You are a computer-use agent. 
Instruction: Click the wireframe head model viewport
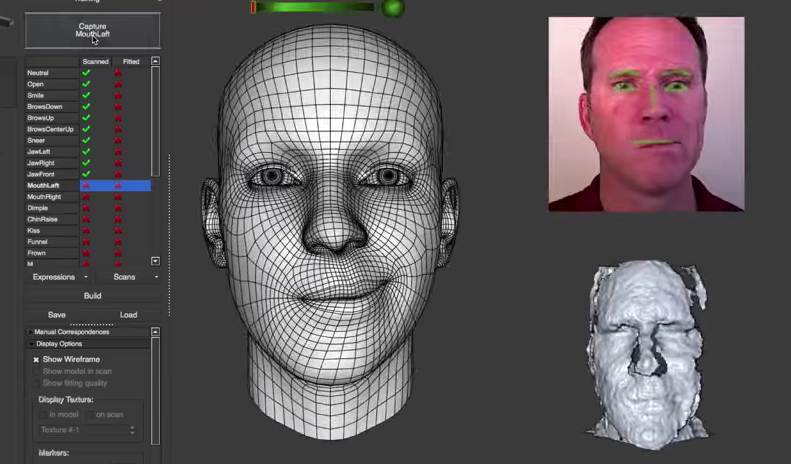[x=330, y=232]
